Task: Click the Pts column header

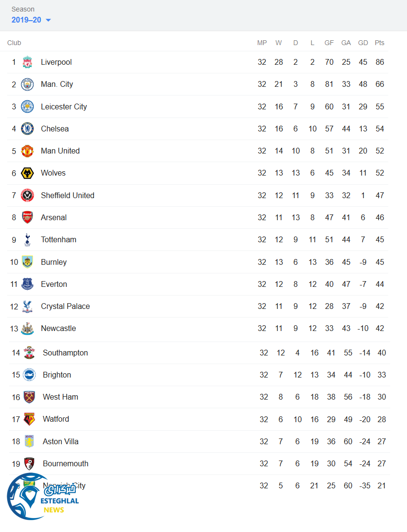Action: click(380, 43)
